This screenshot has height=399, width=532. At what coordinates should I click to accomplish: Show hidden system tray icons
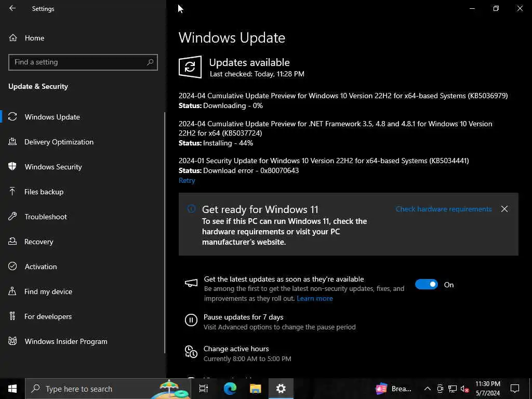[428, 389]
